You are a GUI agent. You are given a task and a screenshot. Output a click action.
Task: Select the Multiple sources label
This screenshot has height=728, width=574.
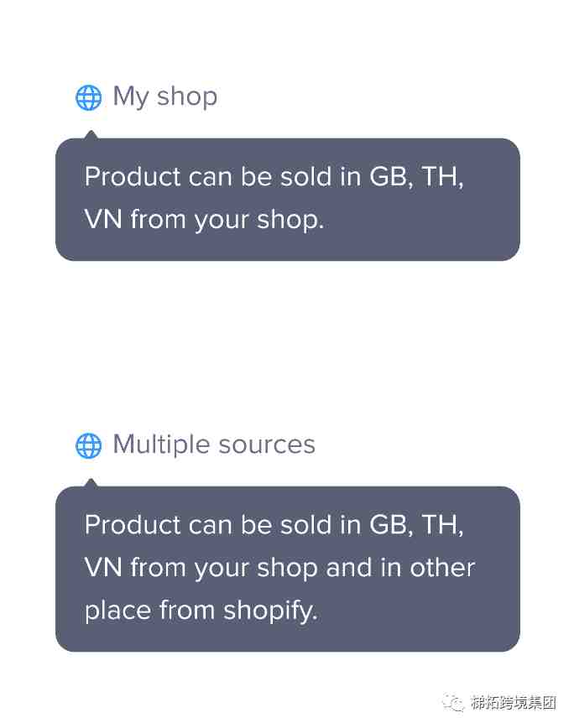(x=214, y=445)
